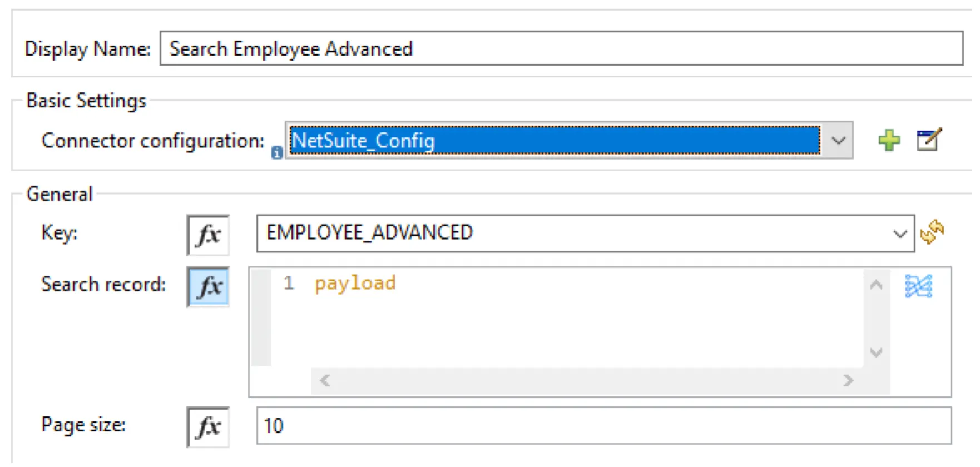This screenshot has width=980, height=467.
Task: Toggle fx expression mode for Key
Action: pos(208,235)
